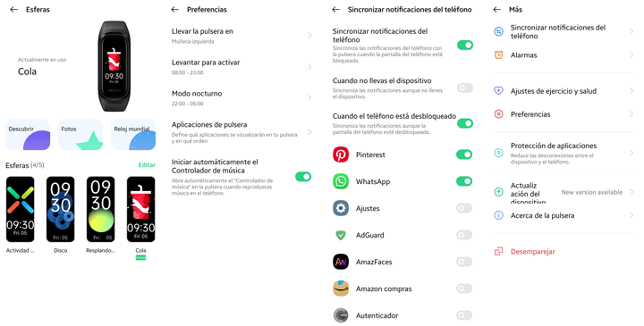Enable AdGuard notification toggle
This screenshot has width=644, height=326.
coord(464,235)
